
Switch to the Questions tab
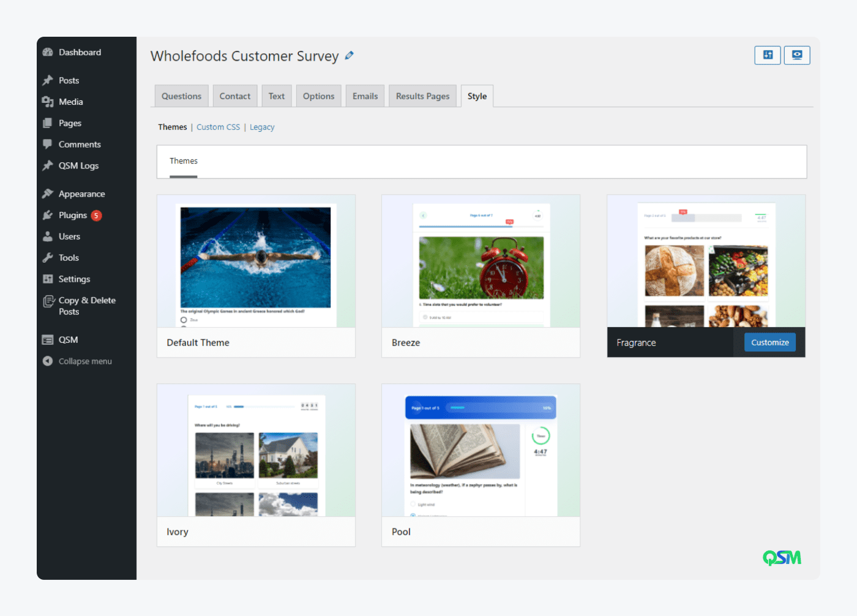coord(181,96)
